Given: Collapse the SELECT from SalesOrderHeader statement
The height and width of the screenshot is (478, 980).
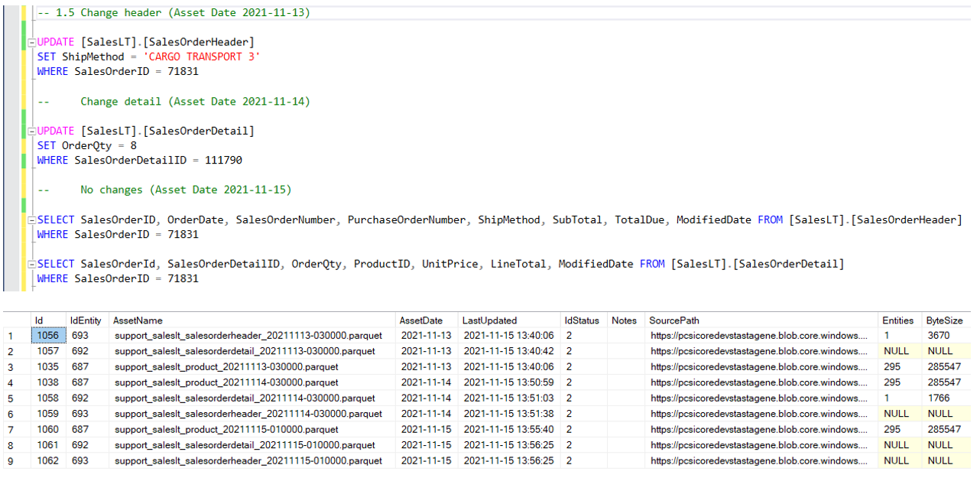Looking at the screenshot, I should (31, 220).
